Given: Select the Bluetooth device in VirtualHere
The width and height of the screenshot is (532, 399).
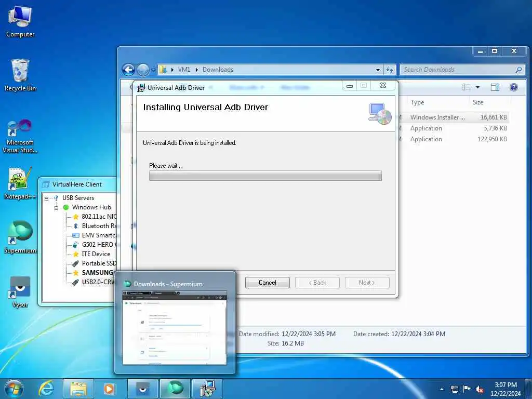Looking at the screenshot, I should coord(95,226).
